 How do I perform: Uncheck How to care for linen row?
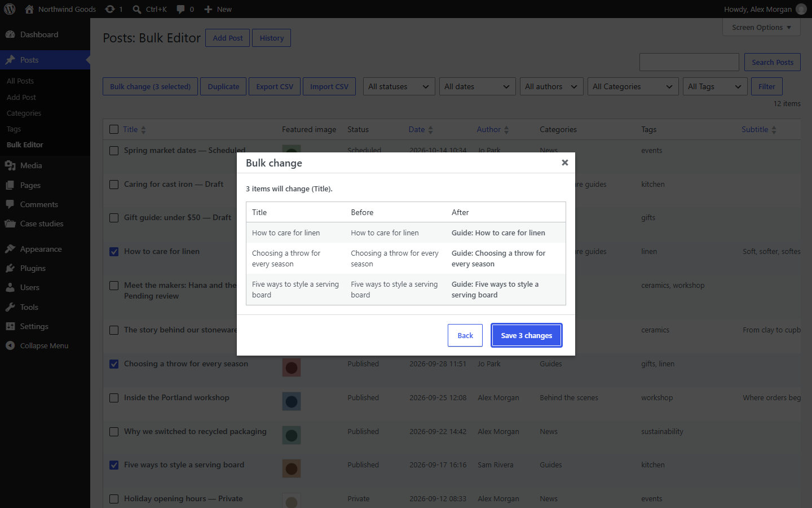[x=114, y=252]
